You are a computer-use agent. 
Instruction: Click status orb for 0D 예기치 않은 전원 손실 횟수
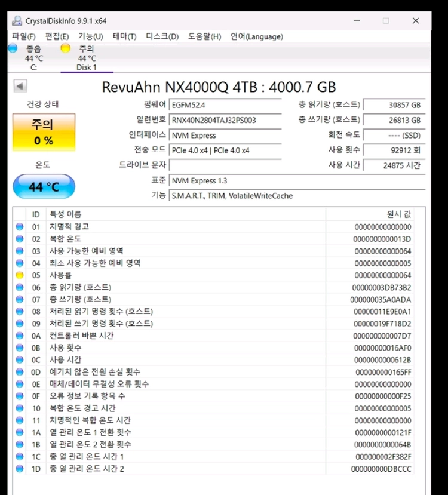tap(20, 372)
